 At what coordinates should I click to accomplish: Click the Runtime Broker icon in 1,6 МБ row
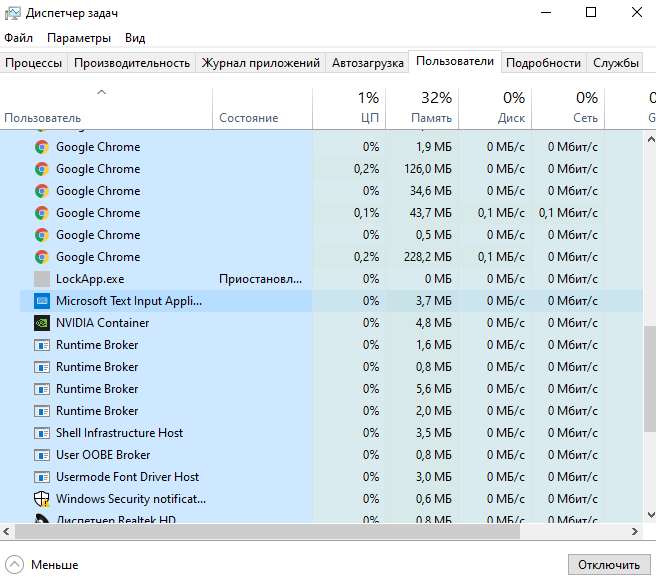(42, 345)
